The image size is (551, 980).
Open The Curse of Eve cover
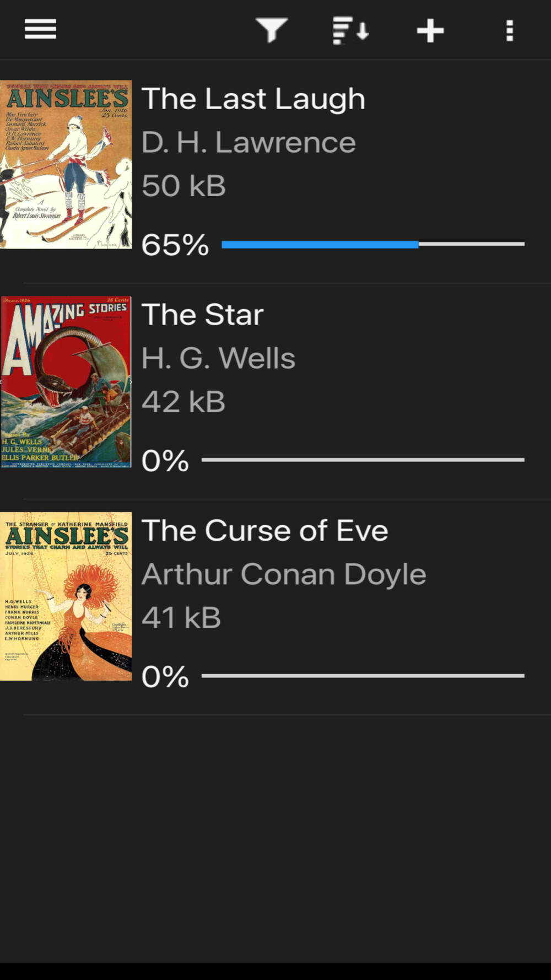click(66, 596)
